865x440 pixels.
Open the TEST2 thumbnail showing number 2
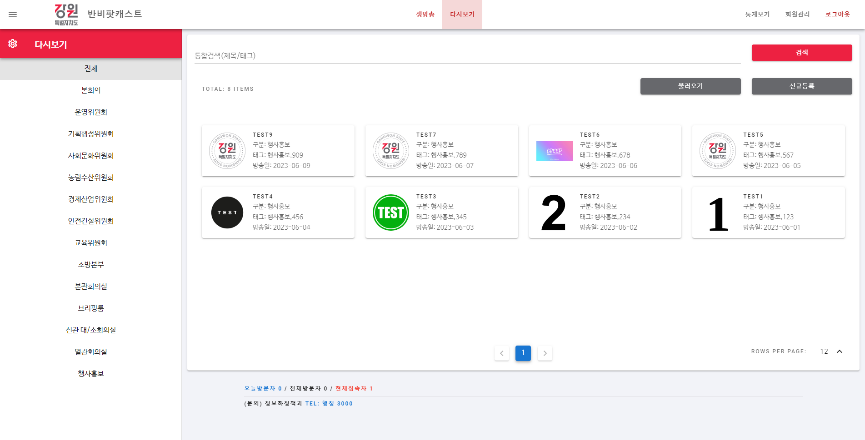(x=553, y=212)
